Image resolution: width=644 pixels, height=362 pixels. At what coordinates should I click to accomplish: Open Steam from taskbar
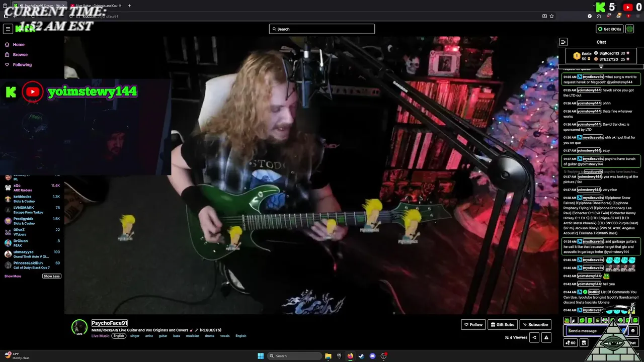pyautogui.click(x=361, y=356)
